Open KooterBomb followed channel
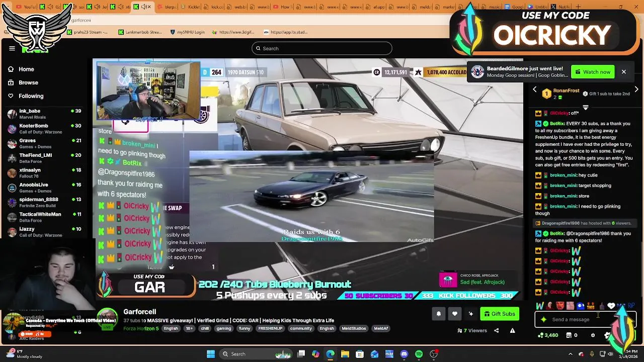 44,129
